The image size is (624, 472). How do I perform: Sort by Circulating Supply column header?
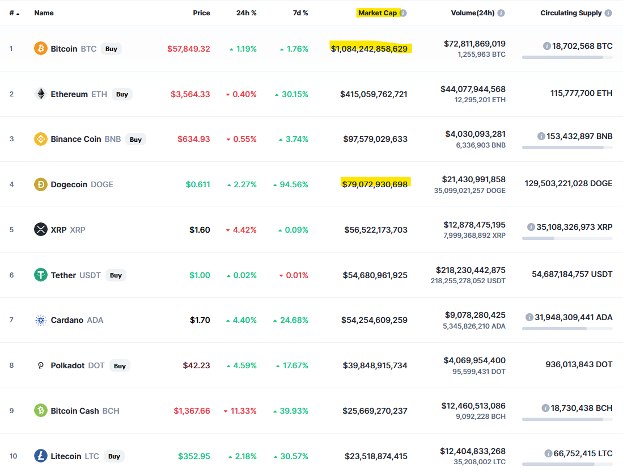(x=571, y=13)
